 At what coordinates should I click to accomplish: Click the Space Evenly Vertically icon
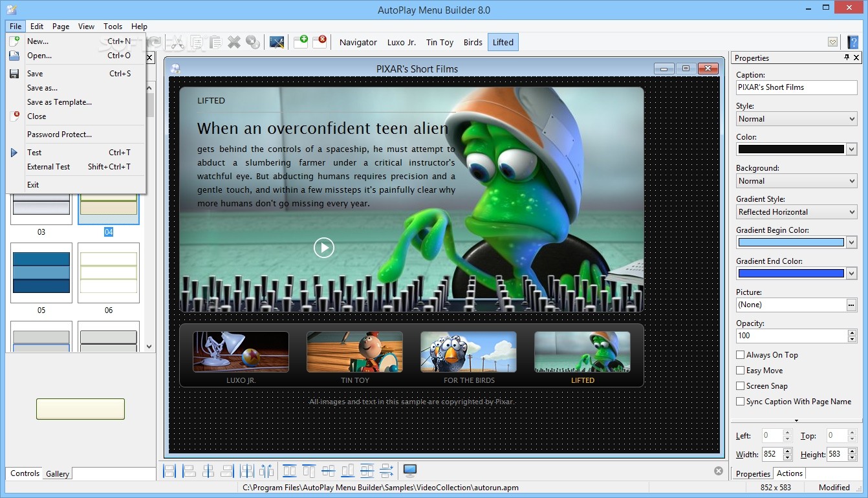pyautogui.click(x=387, y=471)
